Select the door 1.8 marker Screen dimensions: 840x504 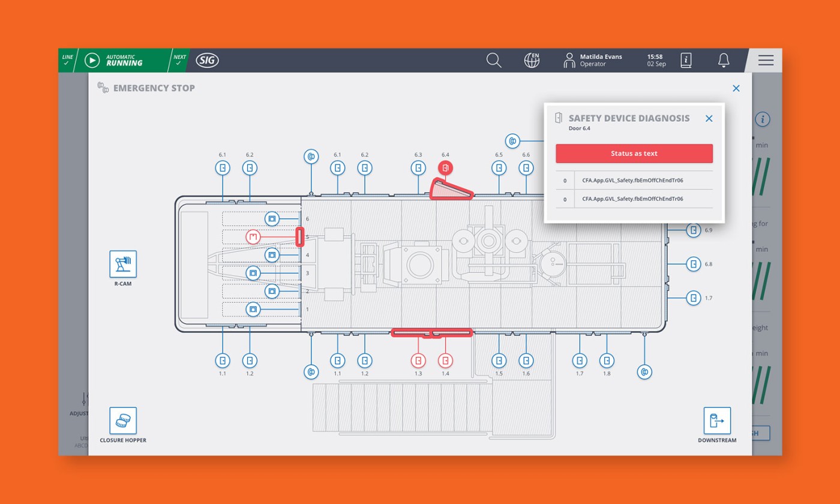(607, 361)
